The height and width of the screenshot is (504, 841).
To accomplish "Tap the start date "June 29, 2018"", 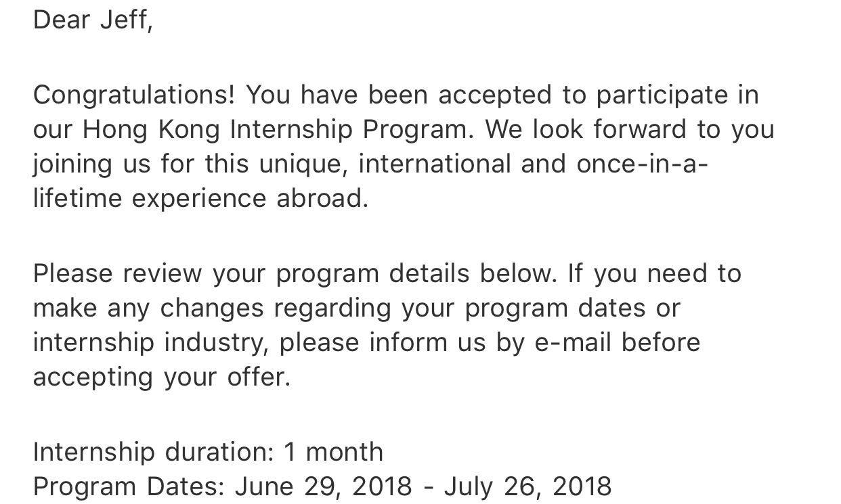I will tap(324, 486).
